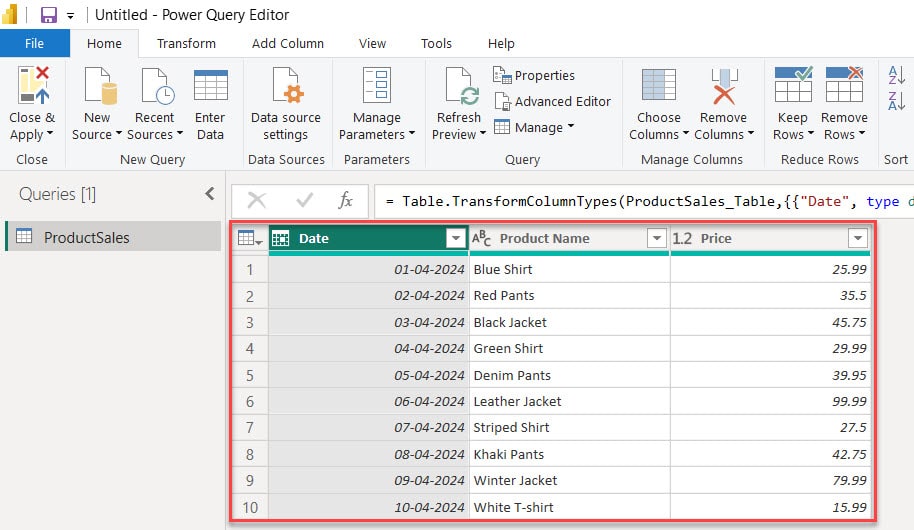
Task: Select row number 1
Action: coord(249,269)
